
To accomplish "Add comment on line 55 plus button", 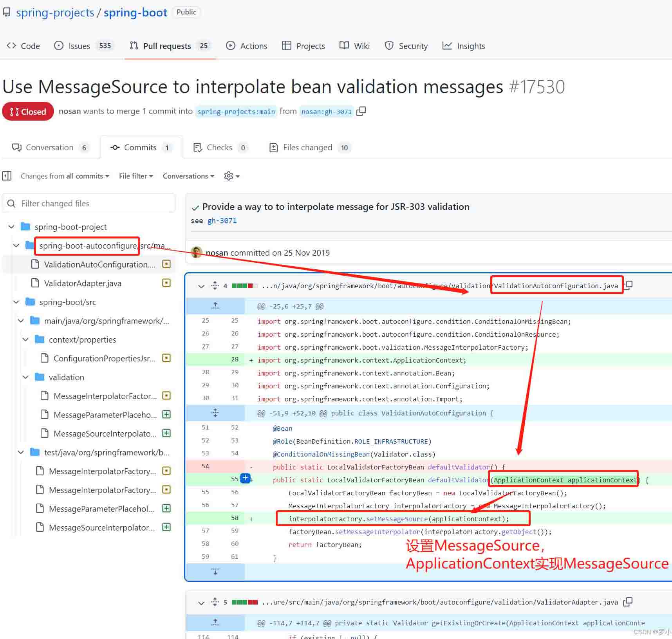I will coord(246,478).
